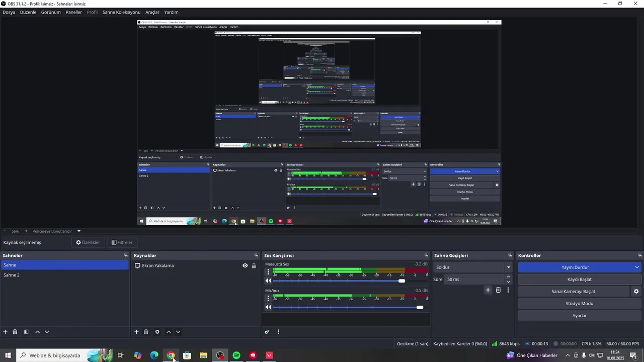Expand Yayını Durdur dropdown arrow
644x362 pixels.
(x=636, y=267)
